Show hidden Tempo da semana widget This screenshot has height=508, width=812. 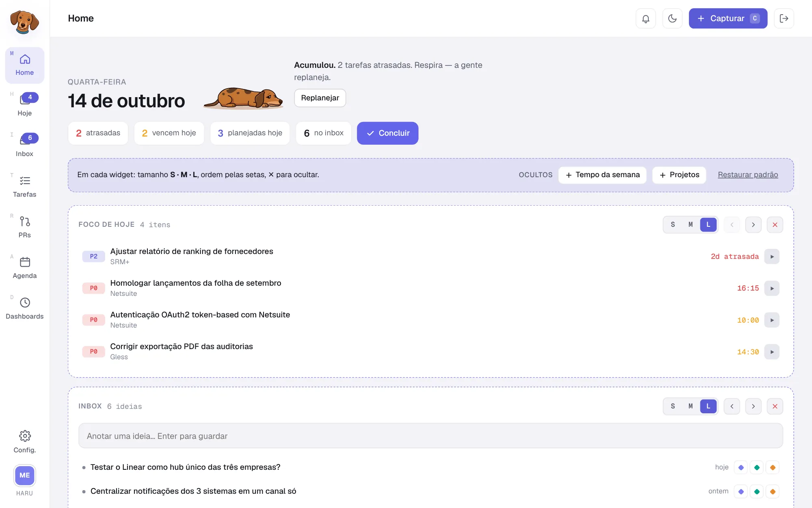(x=603, y=175)
